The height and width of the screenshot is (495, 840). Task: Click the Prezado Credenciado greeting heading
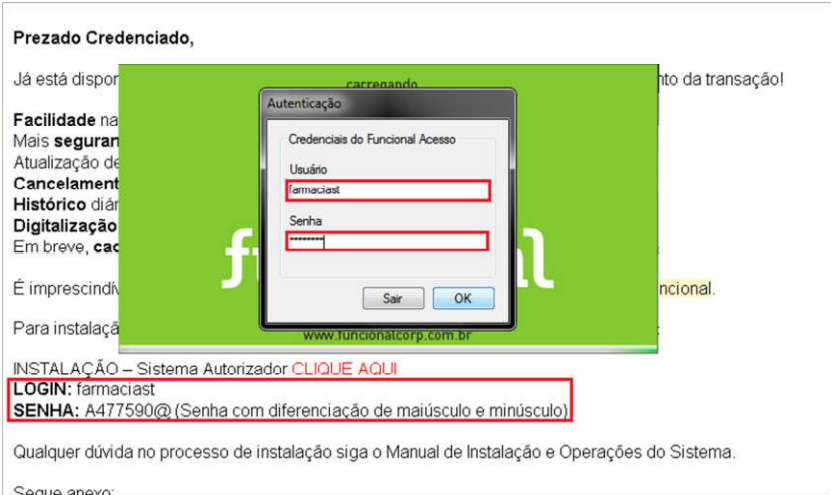coord(103,38)
